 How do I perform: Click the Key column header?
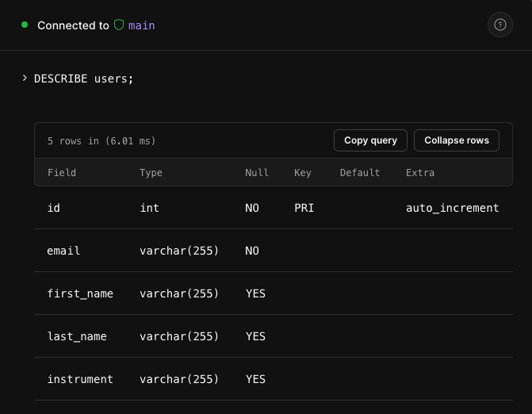303,173
